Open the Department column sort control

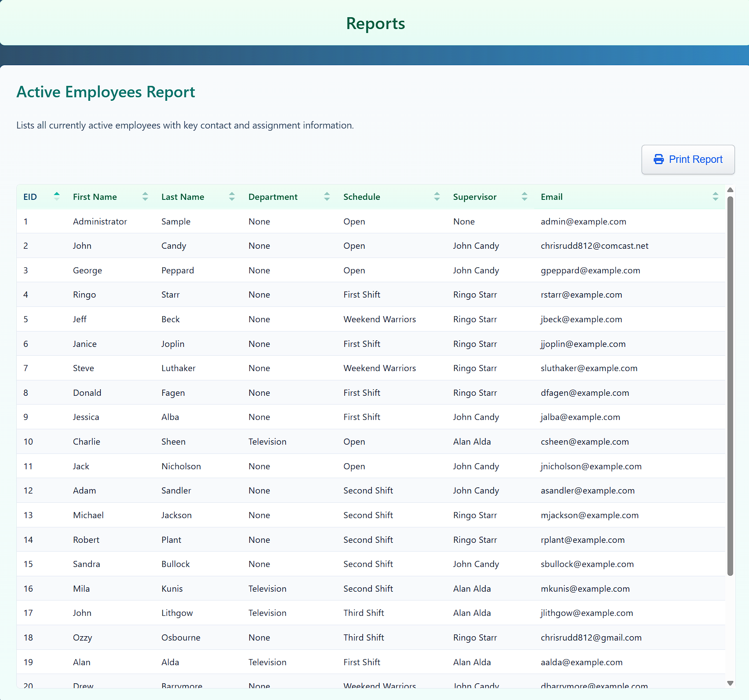[327, 196]
